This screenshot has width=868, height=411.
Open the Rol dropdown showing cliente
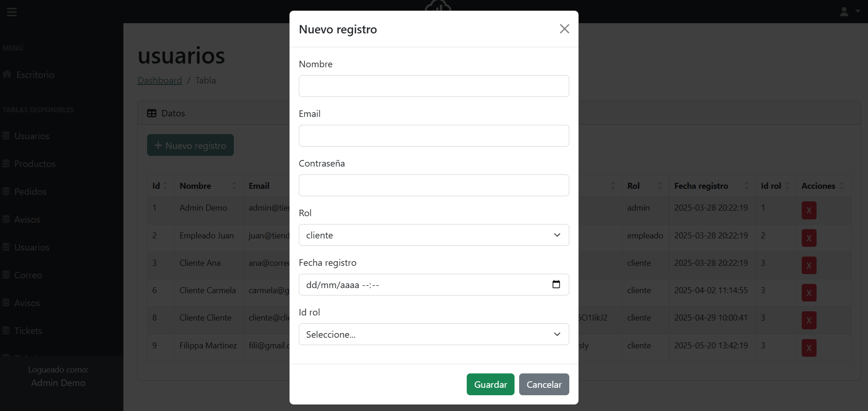point(433,235)
